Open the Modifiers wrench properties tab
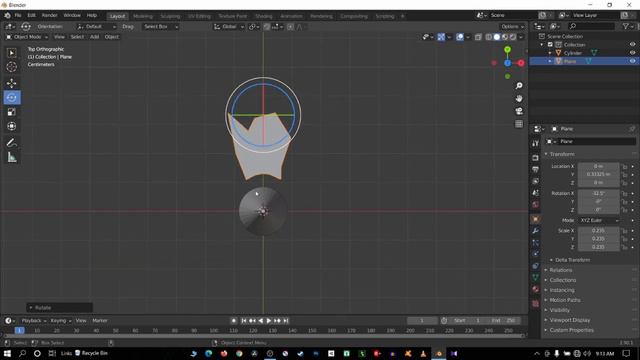The height and width of the screenshot is (360, 640). click(x=536, y=231)
